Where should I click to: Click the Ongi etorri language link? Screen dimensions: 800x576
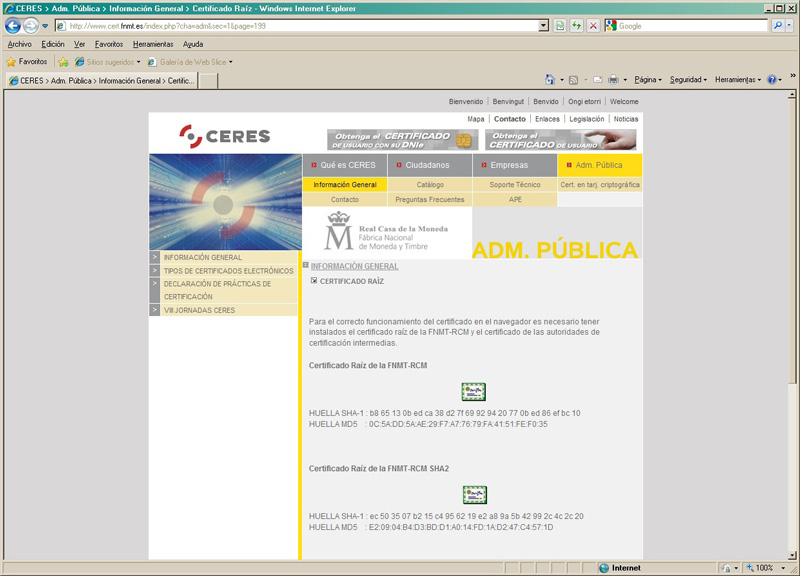(x=585, y=102)
